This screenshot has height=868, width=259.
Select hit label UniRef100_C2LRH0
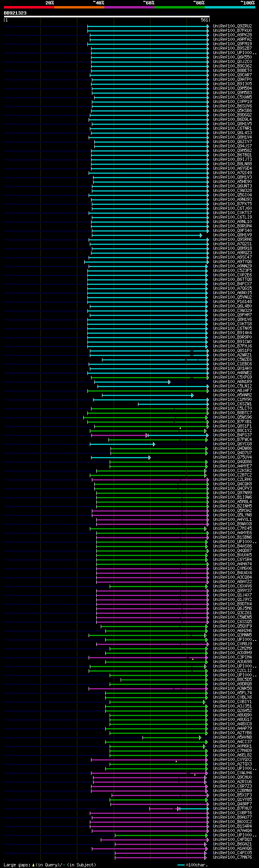click(x=232, y=479)
